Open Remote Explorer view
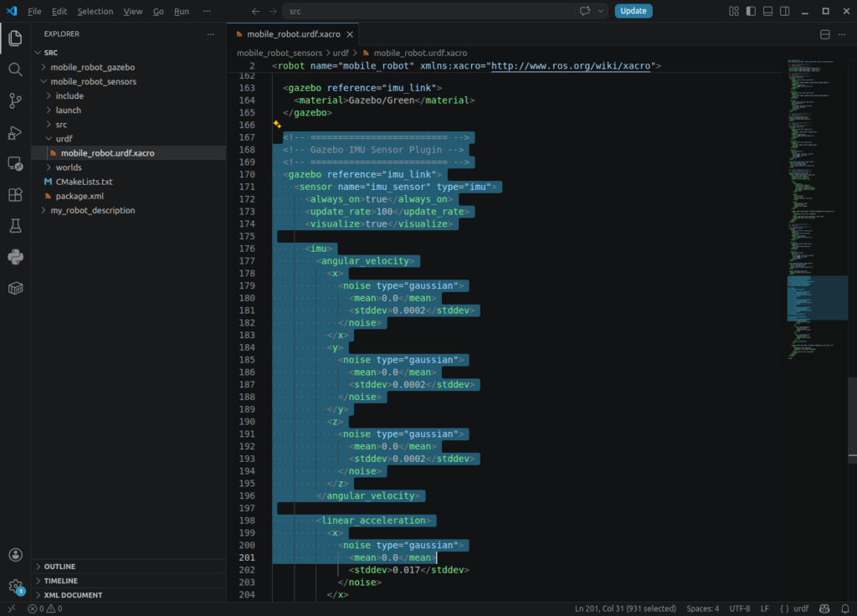The height and width of the screenshot is (616, 857). 15,163
